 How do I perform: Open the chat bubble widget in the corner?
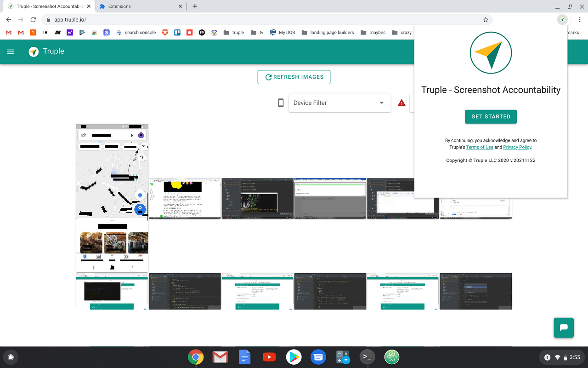(x=564, y=328)
